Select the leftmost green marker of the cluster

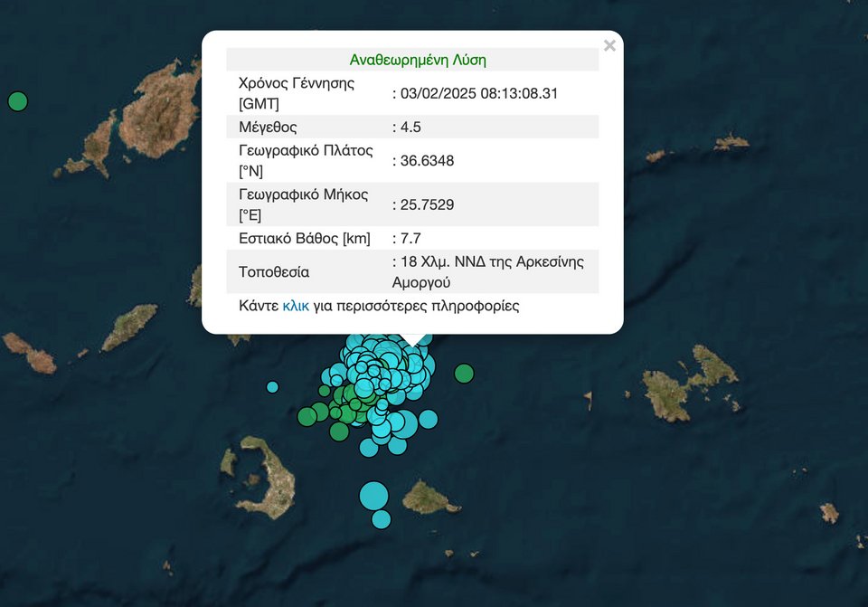coord(307,416)
